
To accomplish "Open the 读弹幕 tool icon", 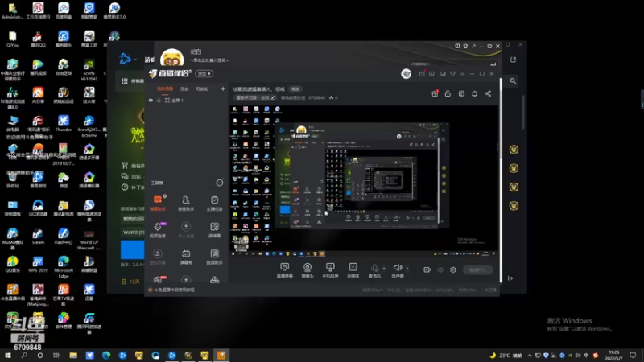I will pyautogui.click(x=214, y=229).
